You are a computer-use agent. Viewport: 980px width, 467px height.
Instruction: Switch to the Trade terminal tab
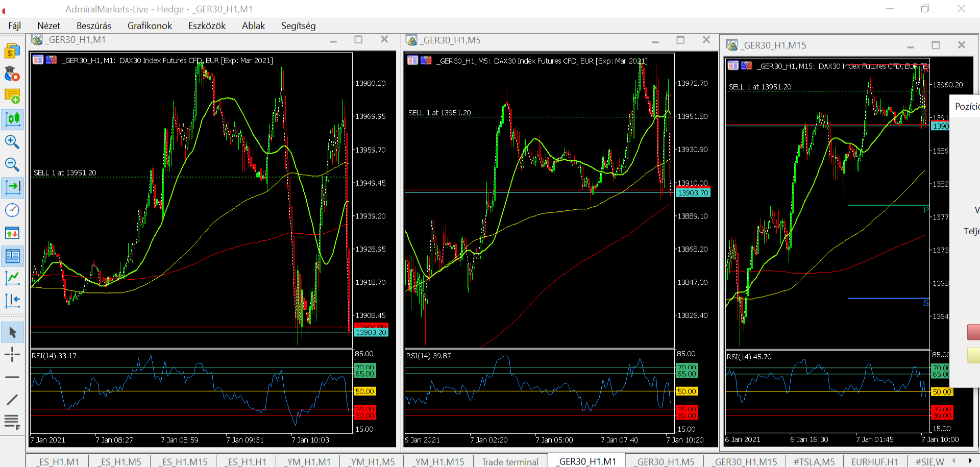pyautogui.click(x=509, y=461)
